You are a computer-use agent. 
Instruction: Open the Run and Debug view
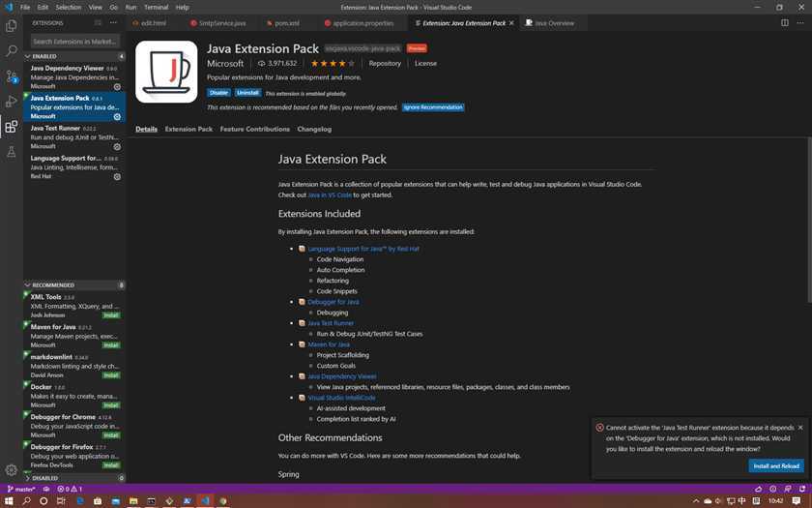pos(11,102)
